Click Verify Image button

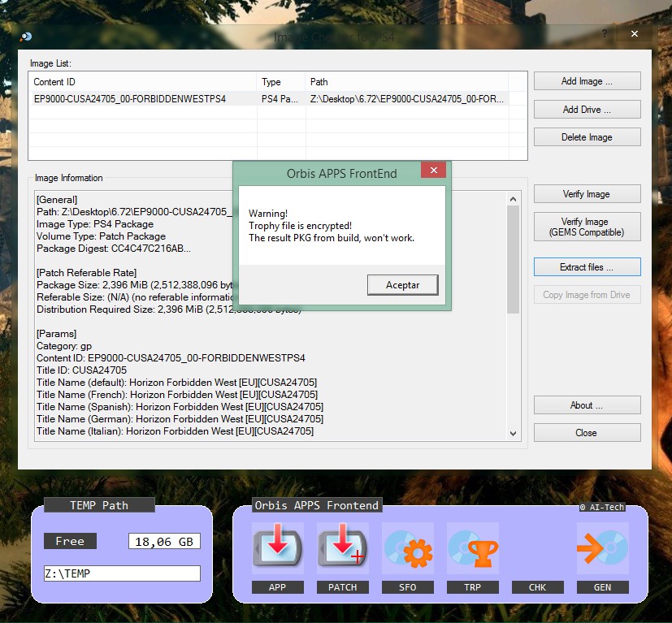(587, 194)
